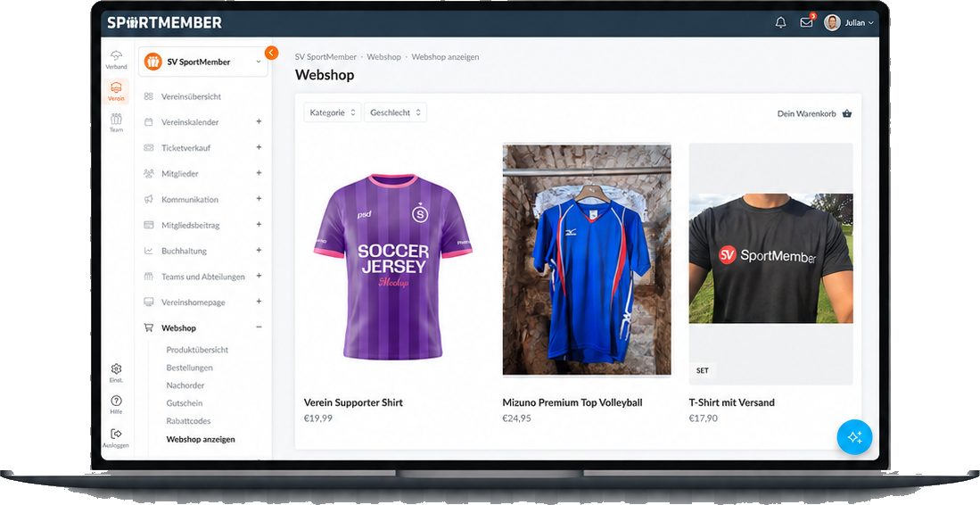Screen dimensions: 980x505
Task: Open Produktübersicht submenu item
Action: pyautogui.click(x=197, y=350)
